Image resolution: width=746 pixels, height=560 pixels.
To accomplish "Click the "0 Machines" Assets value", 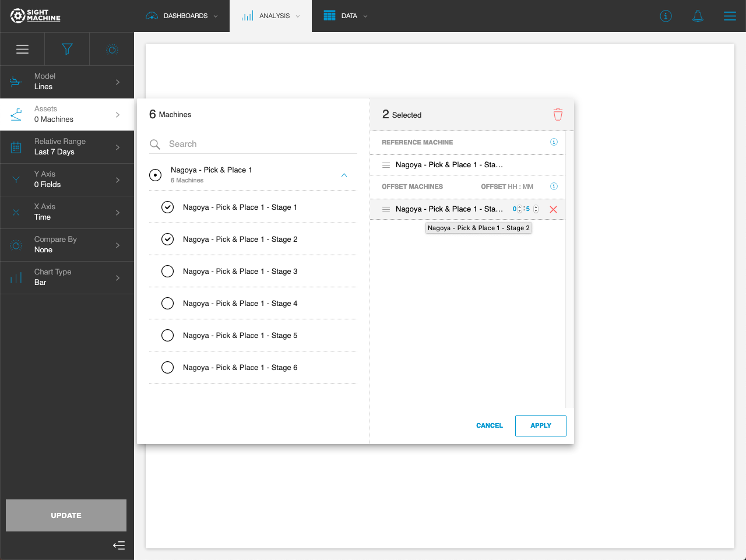I will [54, 119].
